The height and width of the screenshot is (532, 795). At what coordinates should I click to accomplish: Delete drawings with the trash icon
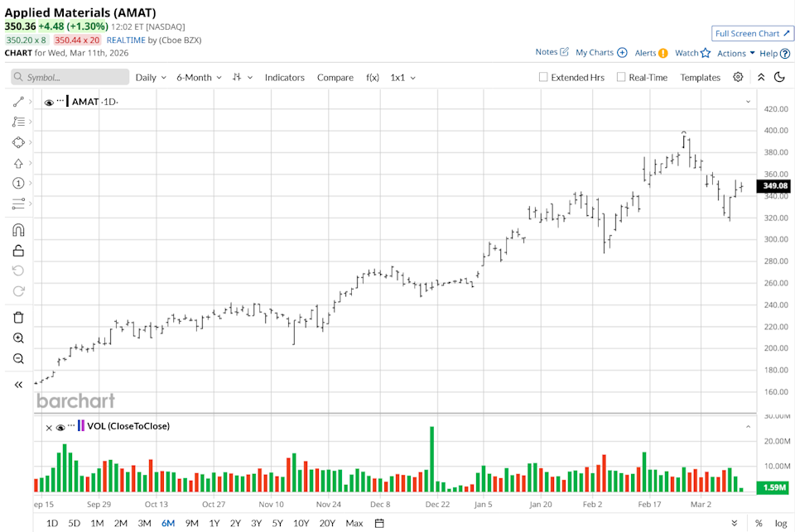point(18,318)
